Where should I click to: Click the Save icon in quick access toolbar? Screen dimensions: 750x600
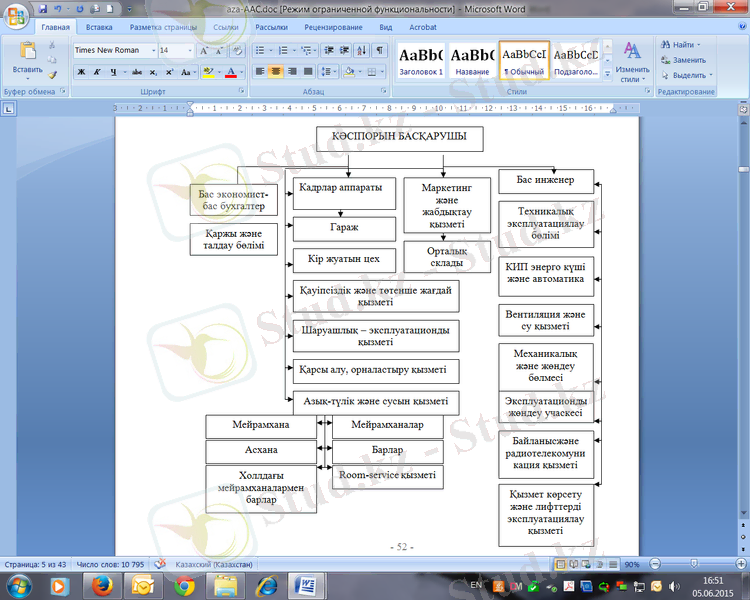(x=43, y=9)
